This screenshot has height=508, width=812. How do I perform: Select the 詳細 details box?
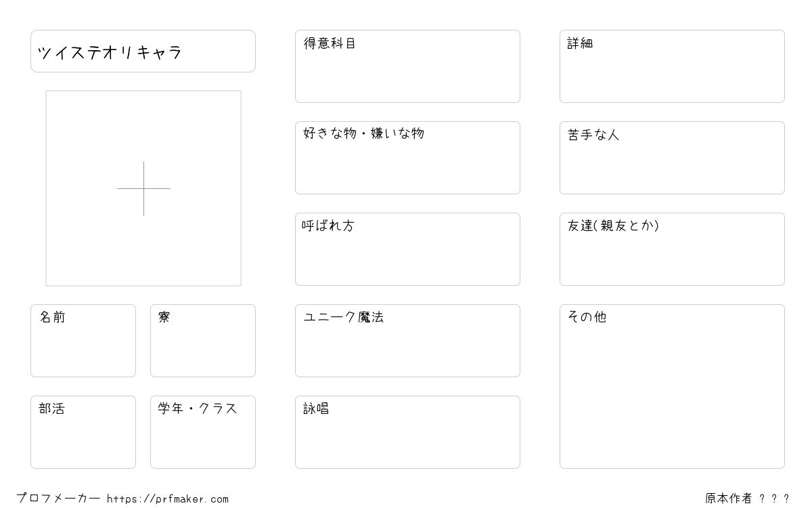(x=672, y=66)
